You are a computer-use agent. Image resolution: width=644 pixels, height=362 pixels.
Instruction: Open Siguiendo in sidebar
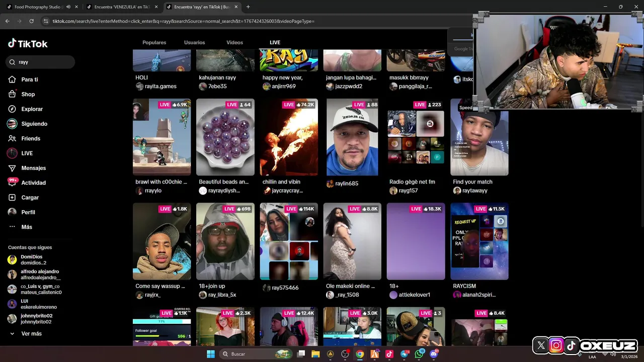coord(34,124)
